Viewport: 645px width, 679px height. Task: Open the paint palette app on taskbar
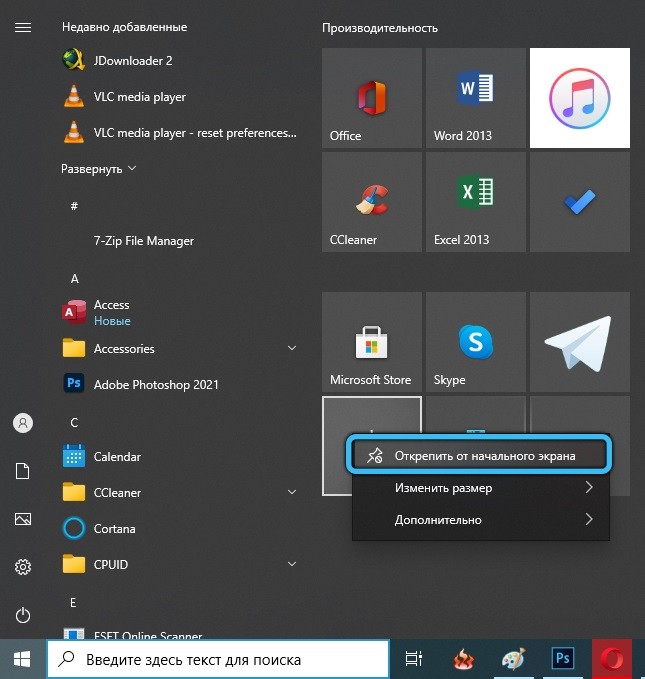513,659
